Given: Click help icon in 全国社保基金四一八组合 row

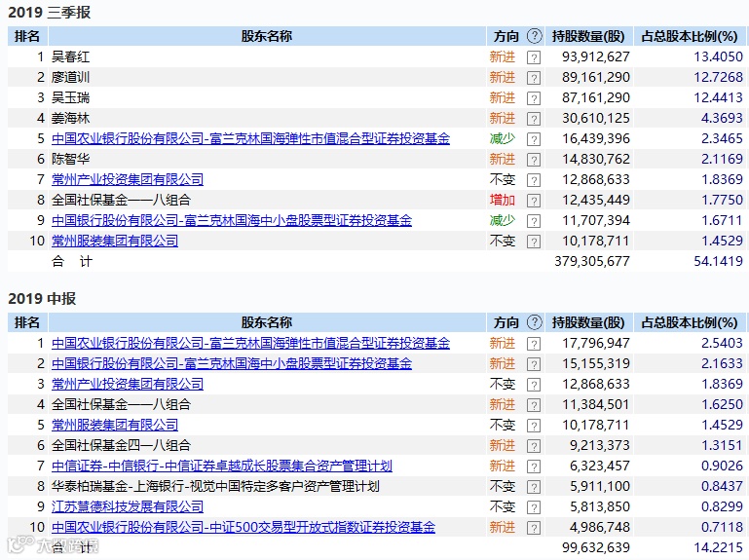Looking at the screenshot, I should click(x=534, y=446).
